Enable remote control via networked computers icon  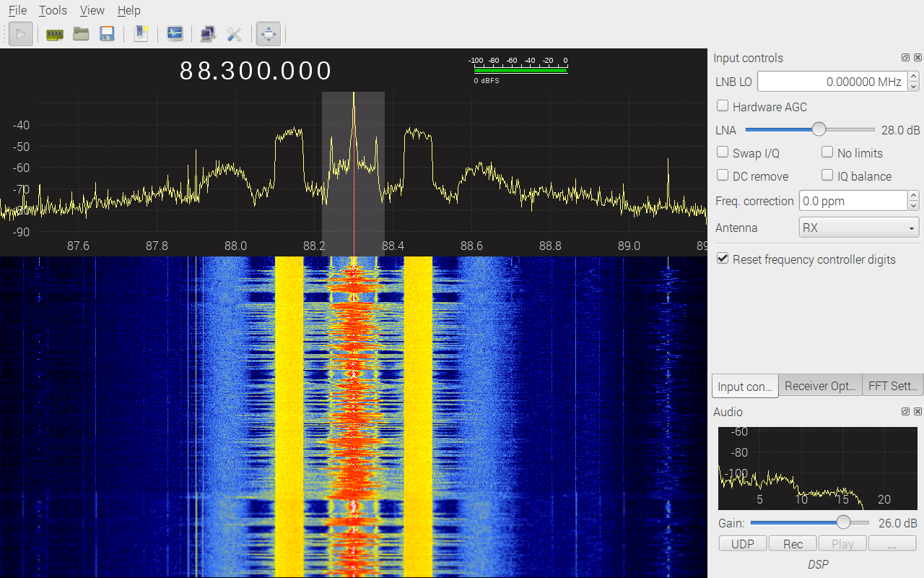point(208,34)
